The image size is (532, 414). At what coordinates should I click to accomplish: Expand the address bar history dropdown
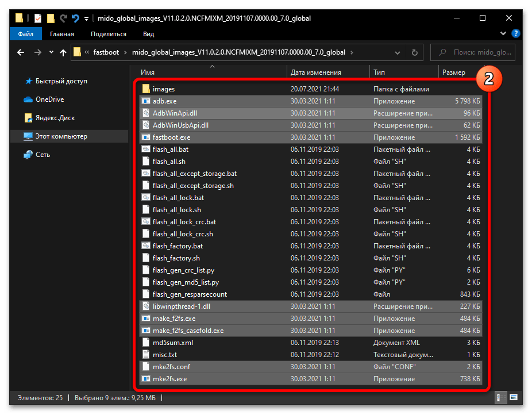point(398,53)
